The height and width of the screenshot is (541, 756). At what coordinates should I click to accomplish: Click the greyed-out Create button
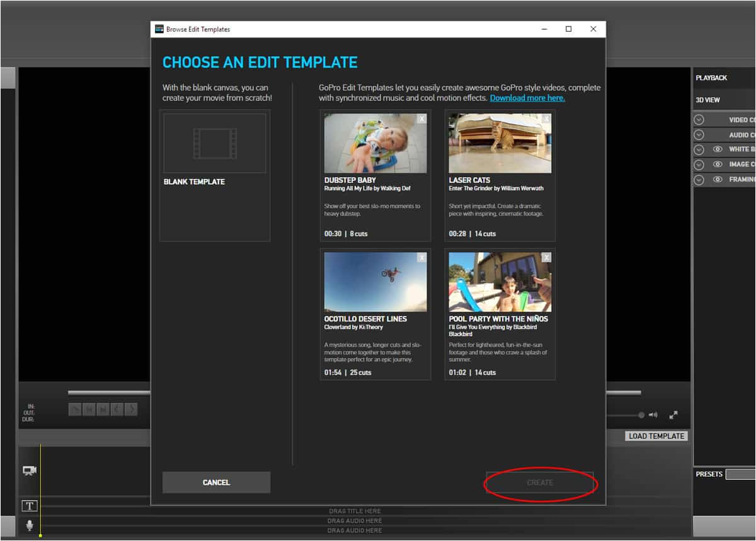[540, 482]
